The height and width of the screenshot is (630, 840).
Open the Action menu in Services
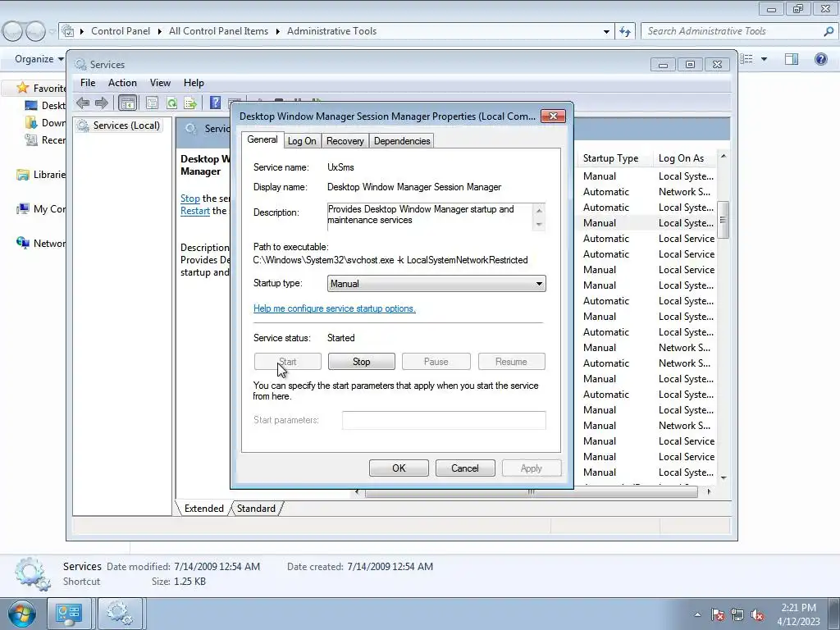[122, 83]
